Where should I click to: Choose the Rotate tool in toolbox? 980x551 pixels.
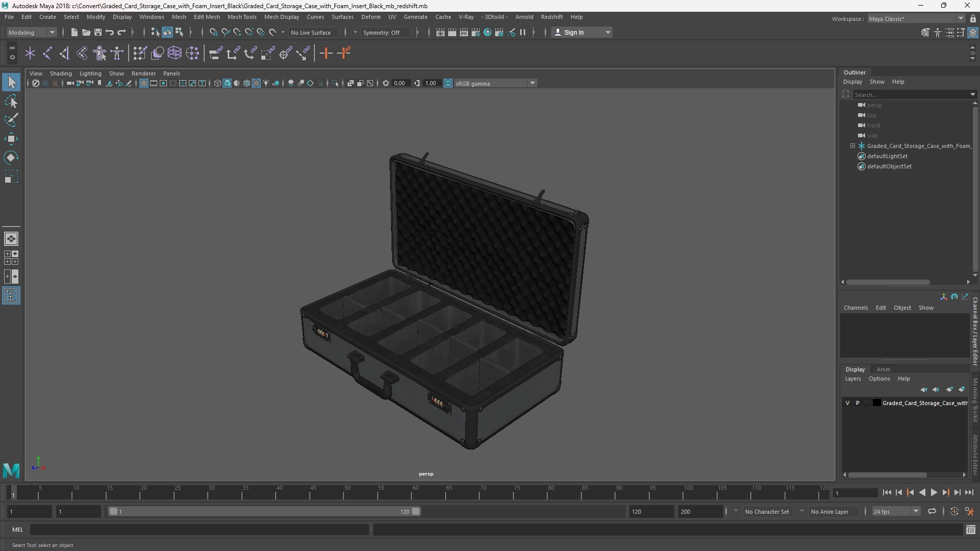pos(11,158)
